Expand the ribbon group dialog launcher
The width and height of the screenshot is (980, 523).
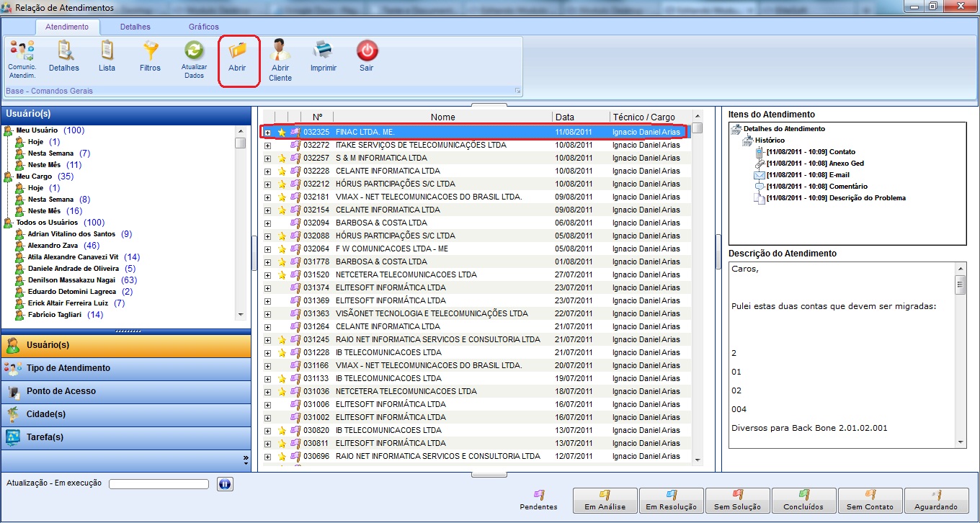pyautogui.click(x=517, y=91)
